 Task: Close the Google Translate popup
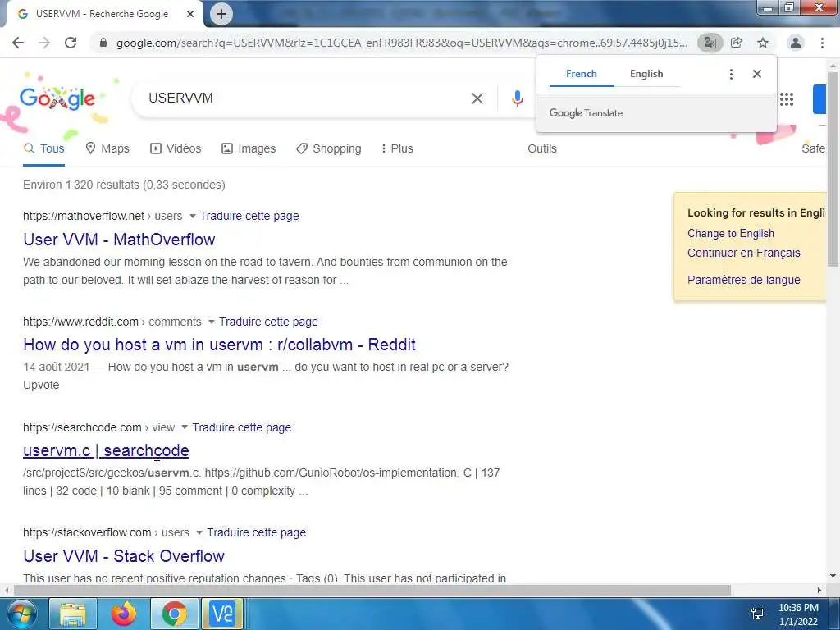coord(757,74)
